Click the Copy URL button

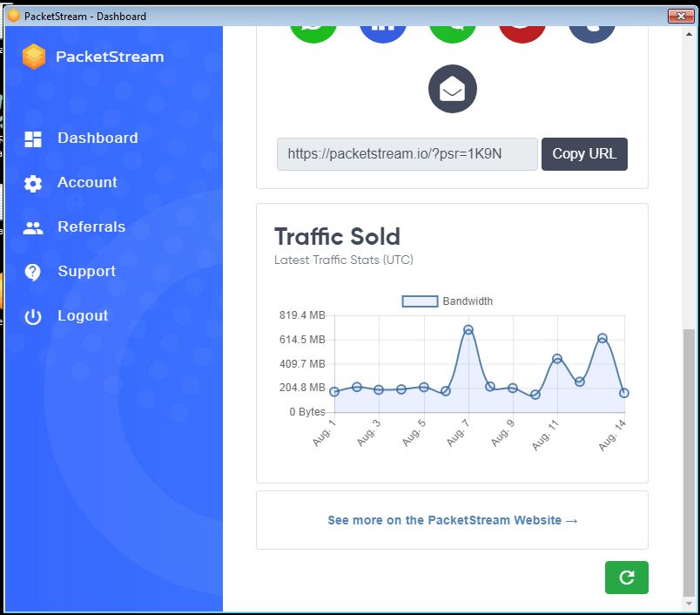point(584,154)
